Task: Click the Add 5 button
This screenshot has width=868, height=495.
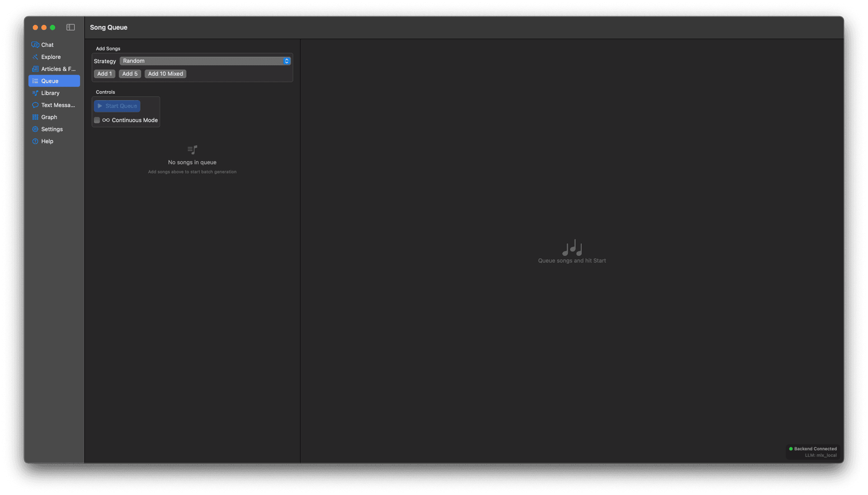Action: tap(130, 74)
